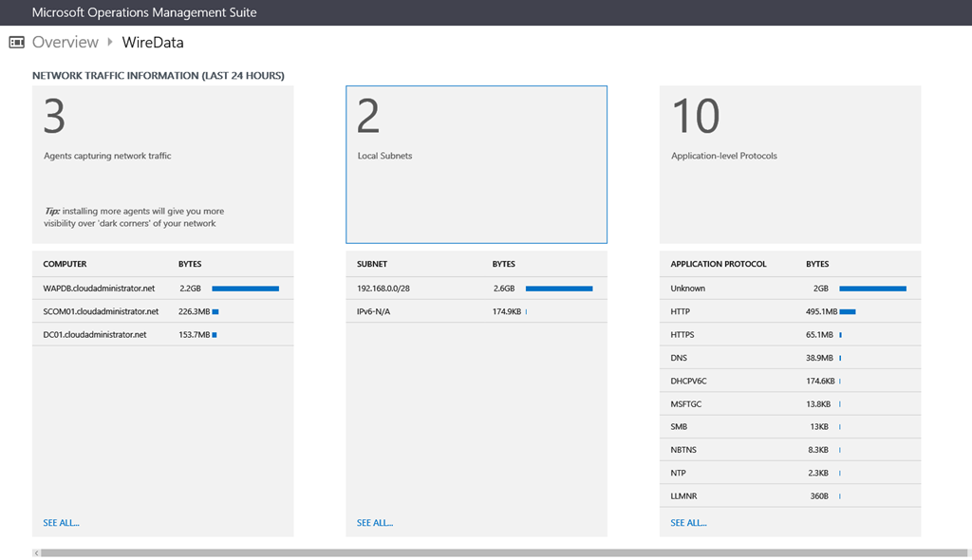Open the Agents capturing network traffic tile
The height and width of the screenshot is (560, 972).
pyautogui.click(x=162, y=164)
